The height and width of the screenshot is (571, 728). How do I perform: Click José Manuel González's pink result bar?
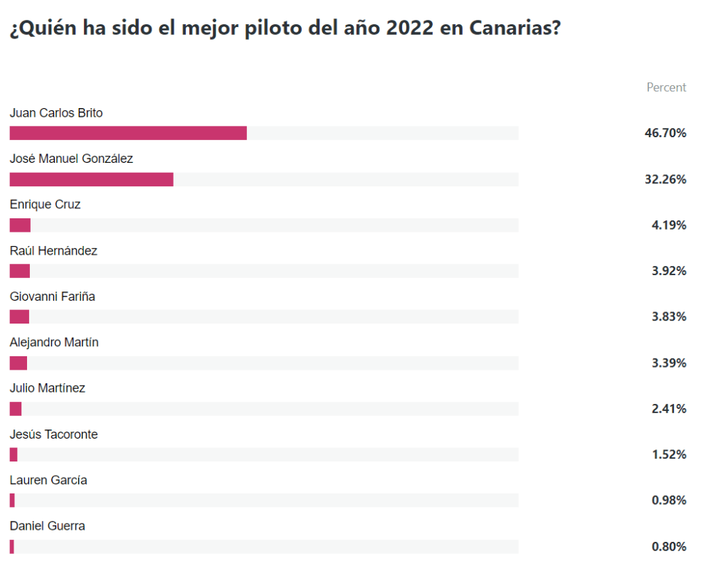tap(91, 179)
